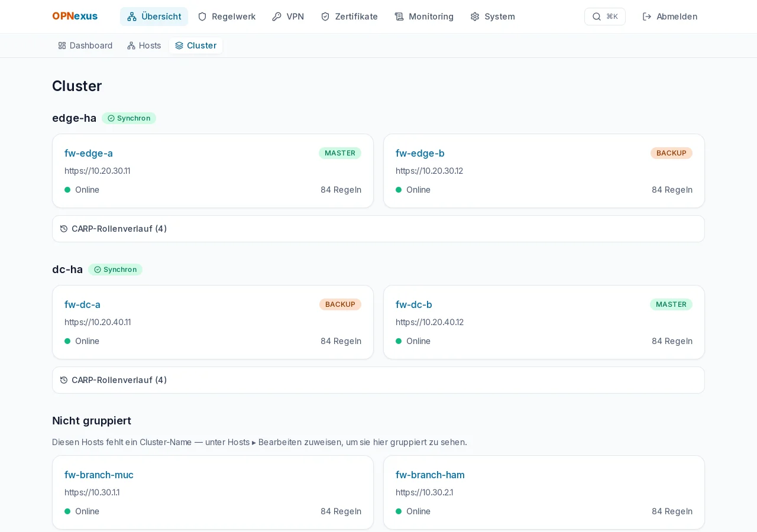Image resolution: width=757 pixels, height=532 pixels.
Task: Open the ⌘K search box
Action: [604, 17]
